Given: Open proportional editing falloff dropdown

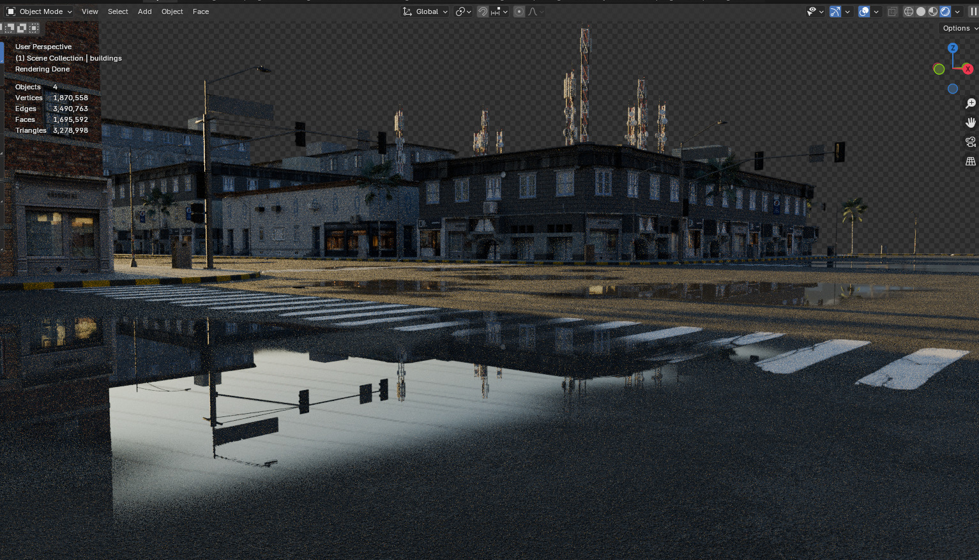Looking at the screenshot, I should [x=535, y=11].
